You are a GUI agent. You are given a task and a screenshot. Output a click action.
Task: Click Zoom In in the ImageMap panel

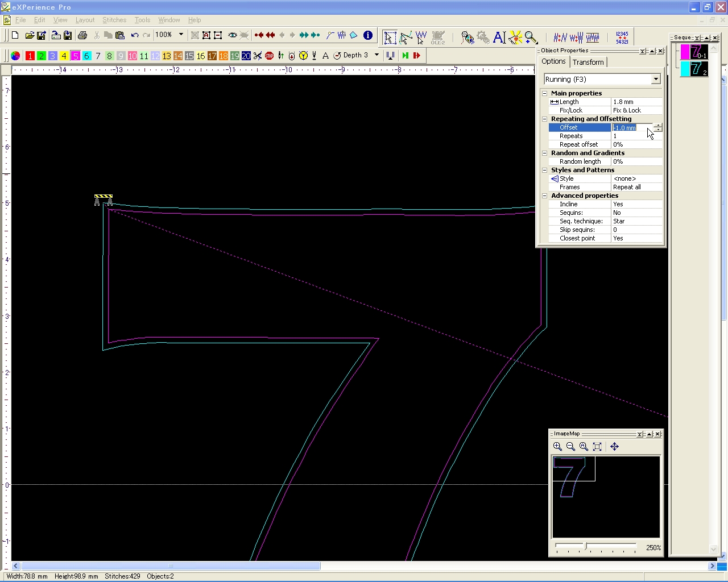[557, 447]
